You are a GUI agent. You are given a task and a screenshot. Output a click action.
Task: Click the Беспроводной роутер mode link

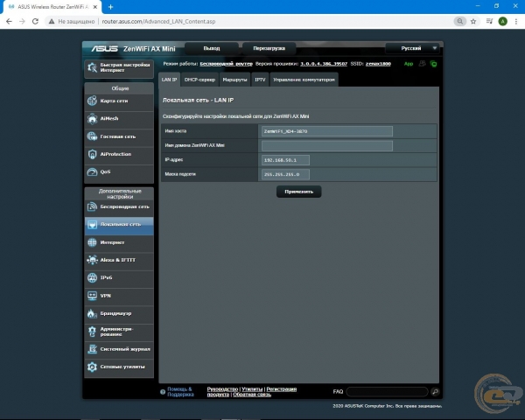pos(226,64)
